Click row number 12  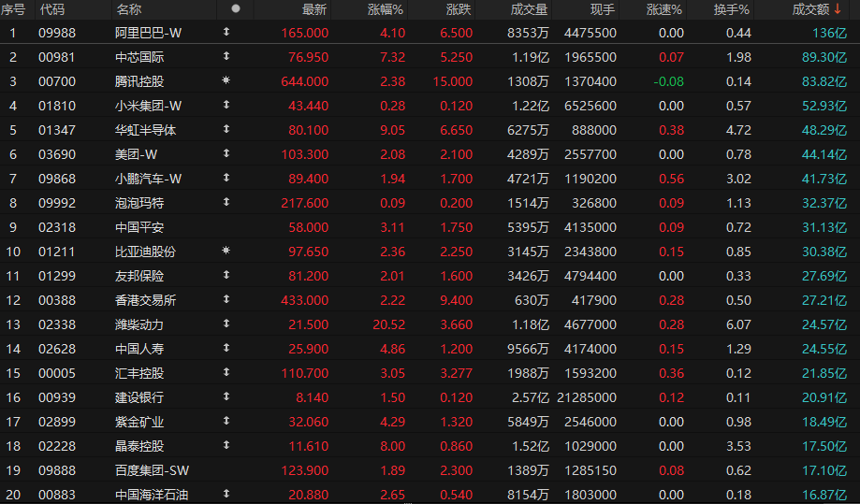13,300
